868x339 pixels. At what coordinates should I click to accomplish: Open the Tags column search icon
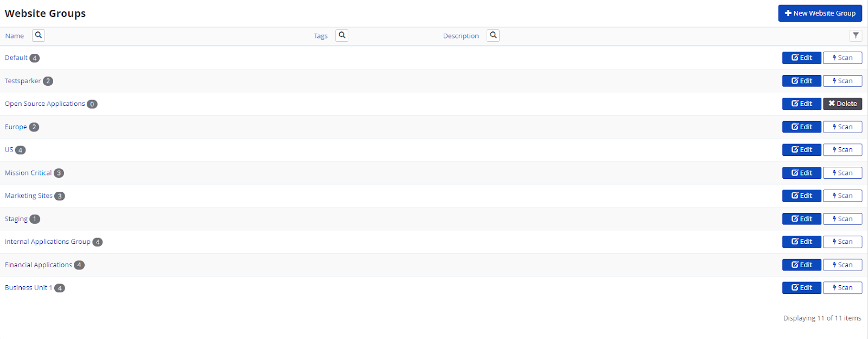342,35
